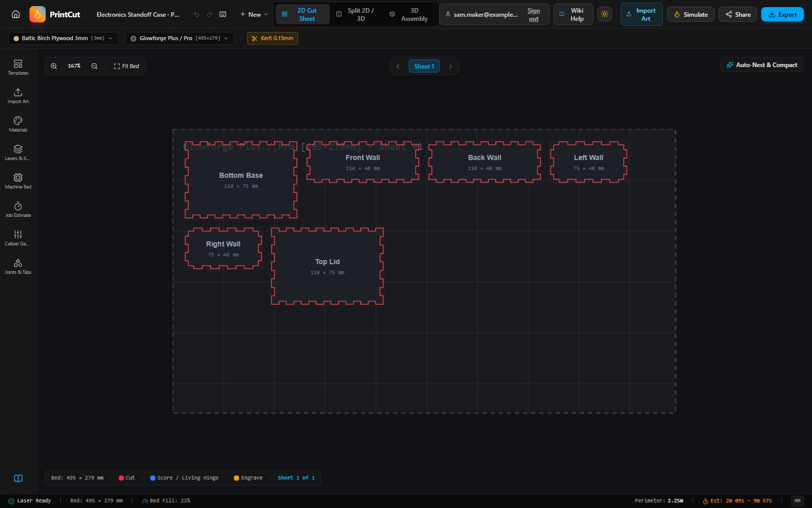Go to home via house icon
Viewport: 812px width, 508px height.
[16, 14]
